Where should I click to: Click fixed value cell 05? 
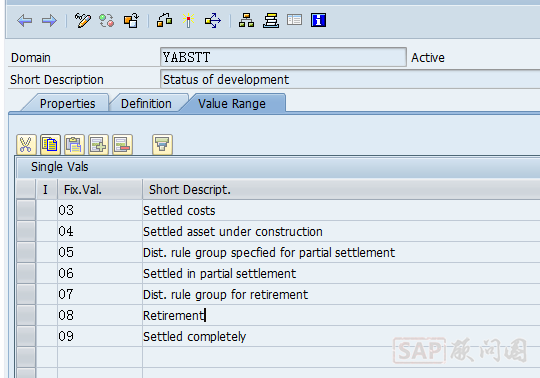pos(100,252)
